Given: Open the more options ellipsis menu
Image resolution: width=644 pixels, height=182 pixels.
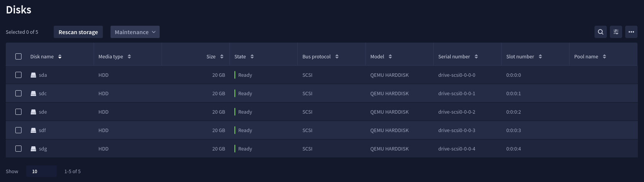Looking at the screenshot, I should (631, 32).
